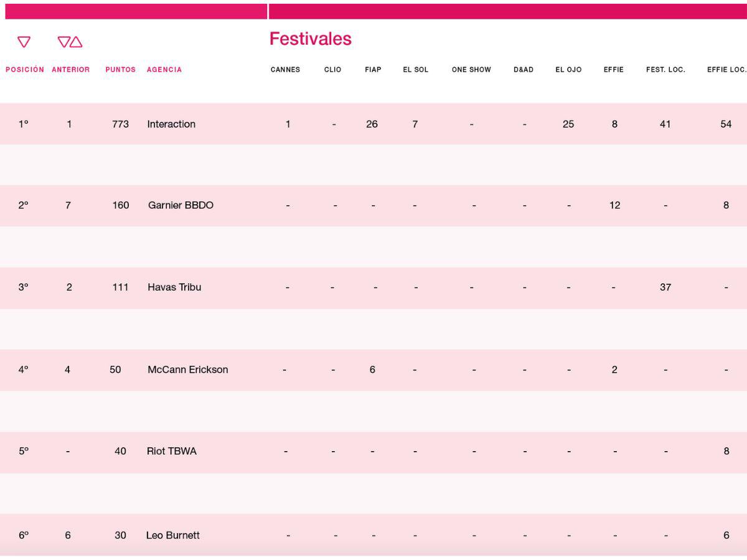Sort by PUNTOS column header
This screenshot has width=747, height=560.
coord(120,70)
